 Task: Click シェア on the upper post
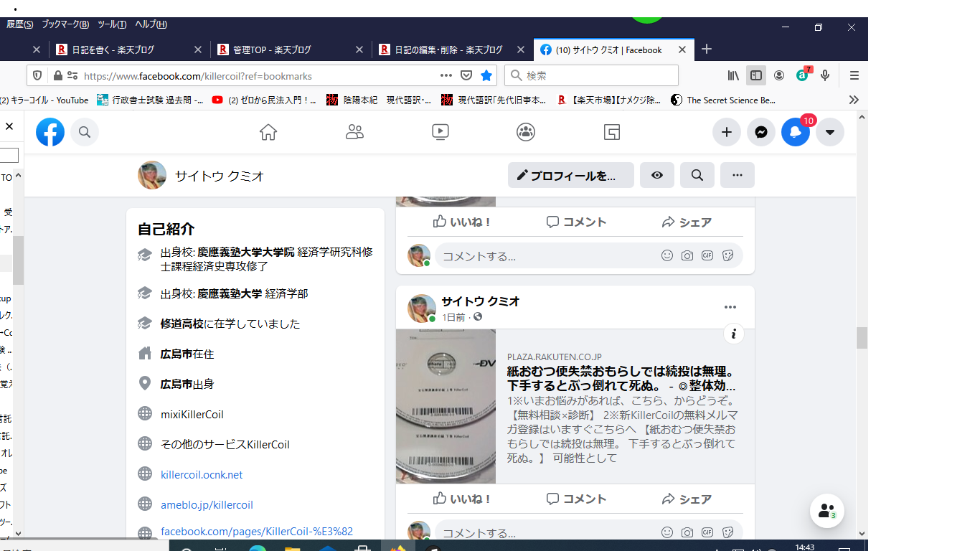pos(687,222)
